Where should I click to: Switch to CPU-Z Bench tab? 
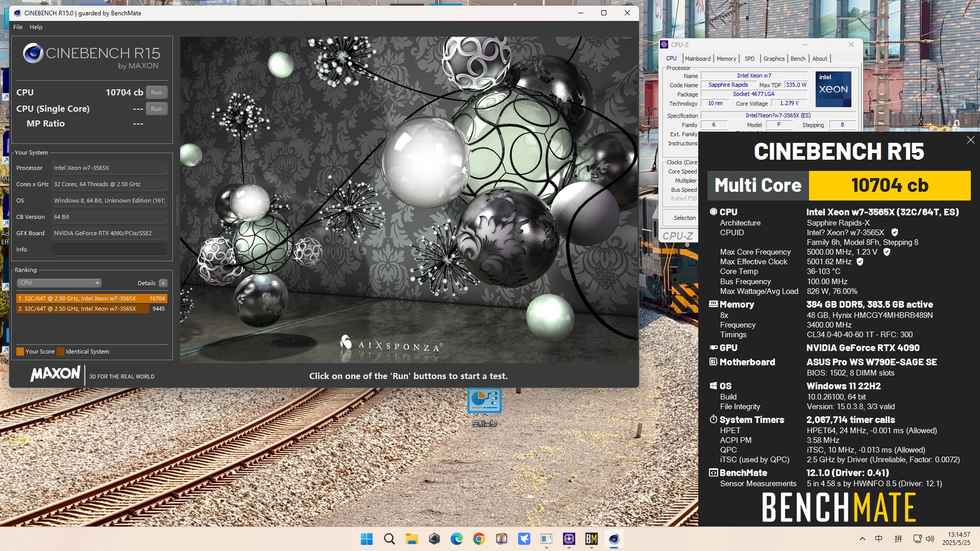click(x=798, y=59)
